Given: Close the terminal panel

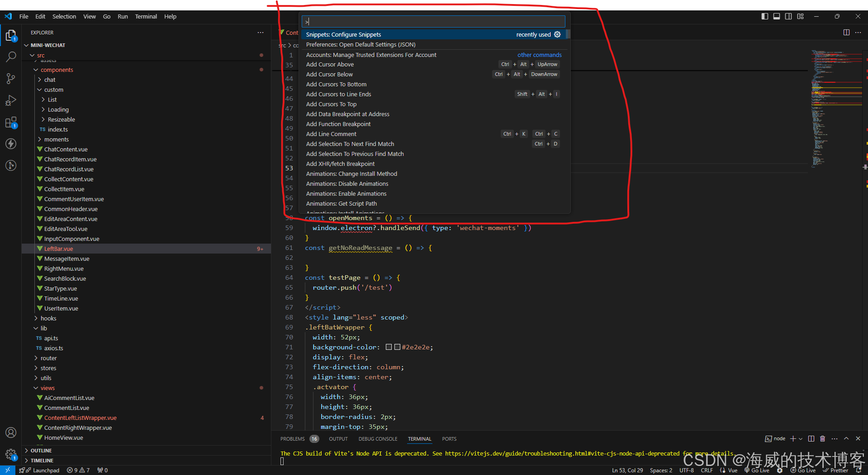Looking at the screenshot, I should (x=858, y=438).
